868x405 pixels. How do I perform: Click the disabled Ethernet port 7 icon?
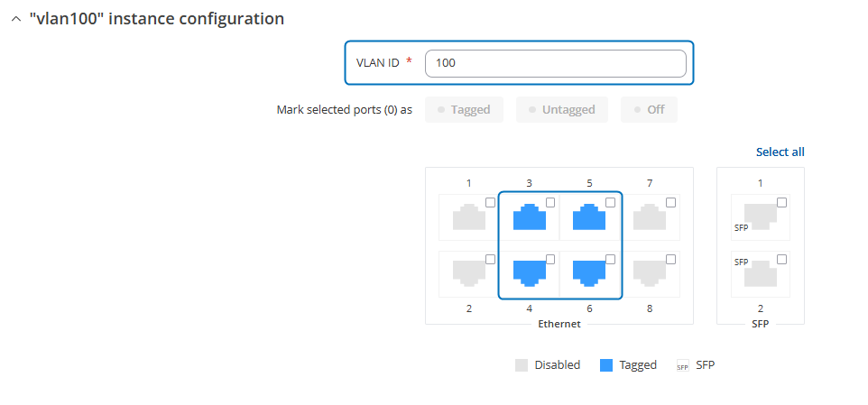coord(650,217)
